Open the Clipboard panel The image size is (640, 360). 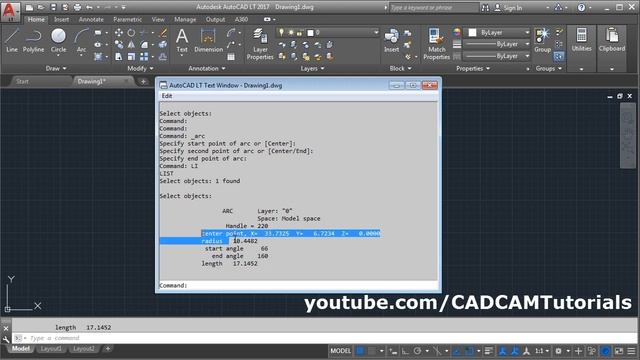612,41
